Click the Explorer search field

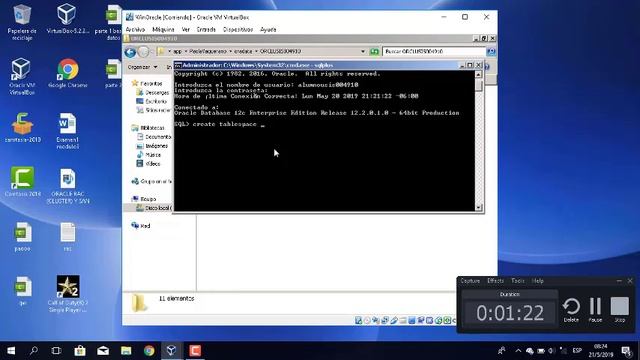click(433, 51)
